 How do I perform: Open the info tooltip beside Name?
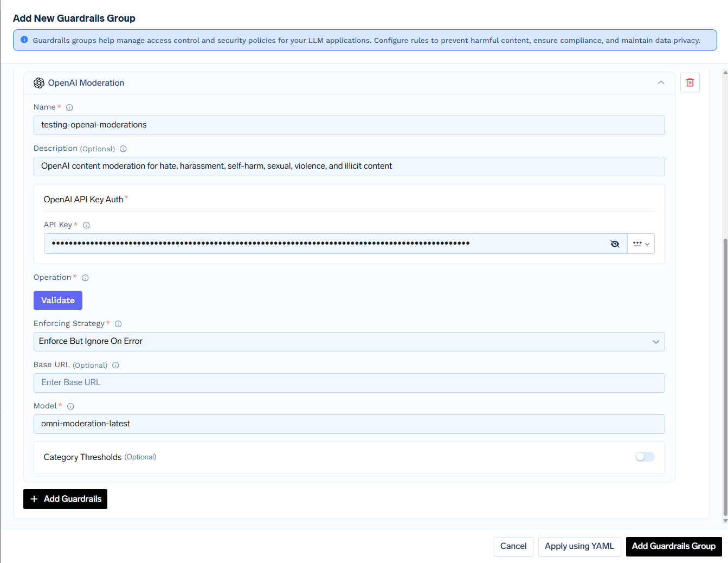tap(69, 107)
